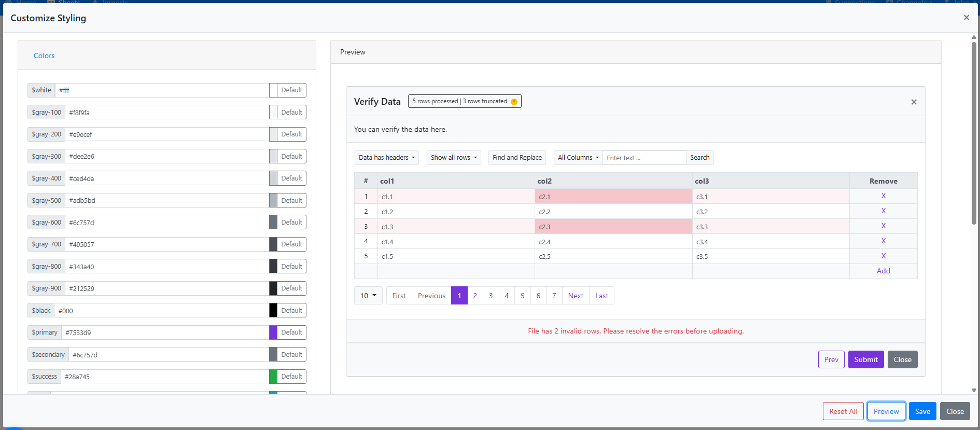Viewport: 980px width, 430px height.
Task: Reset $gray-900 to Default
Action: pyautogui.click(x=291, y=288)
